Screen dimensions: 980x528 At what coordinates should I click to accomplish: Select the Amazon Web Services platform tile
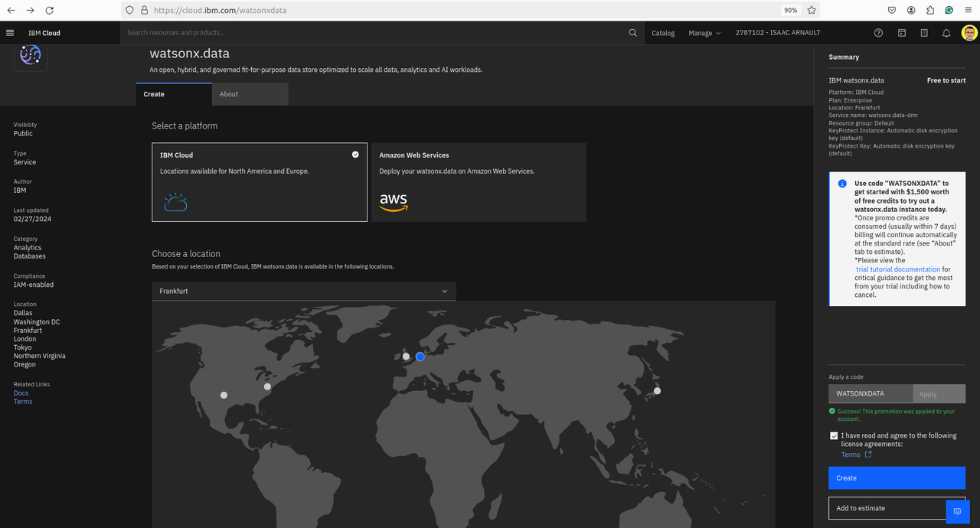tap(479, 182)
